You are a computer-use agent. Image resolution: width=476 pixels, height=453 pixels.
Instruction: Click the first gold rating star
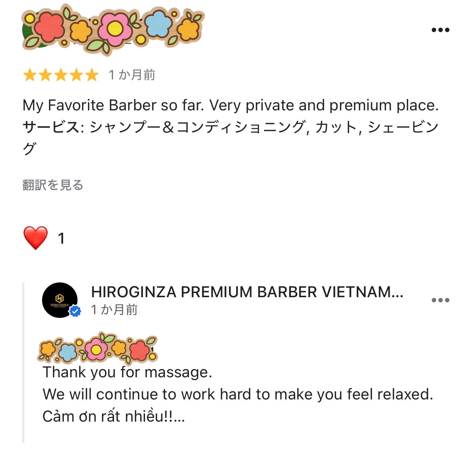(x=30, y=75)
